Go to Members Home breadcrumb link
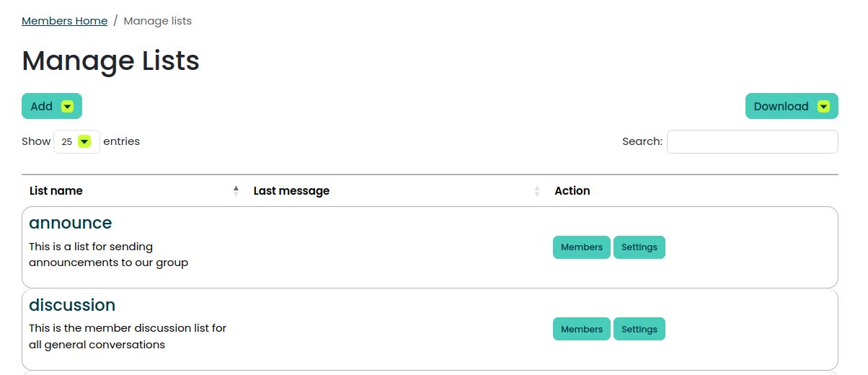Viewport: 868px width, 375px height. 64,21
